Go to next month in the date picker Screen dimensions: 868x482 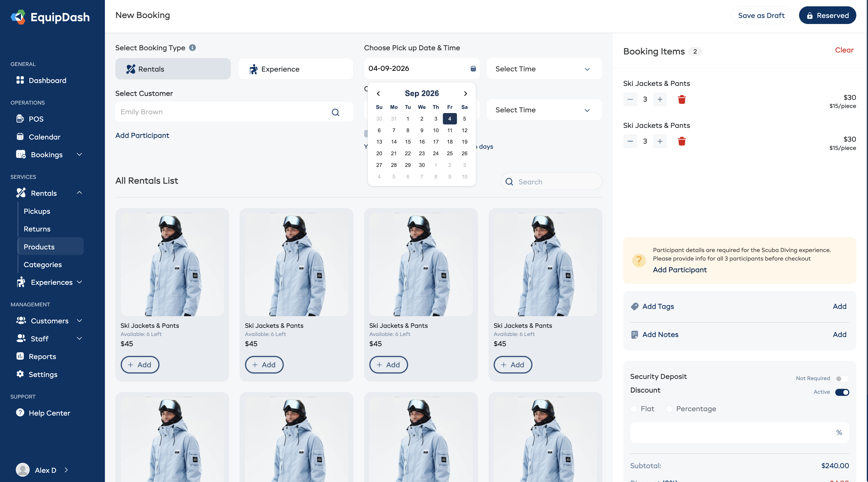point(465,93)
